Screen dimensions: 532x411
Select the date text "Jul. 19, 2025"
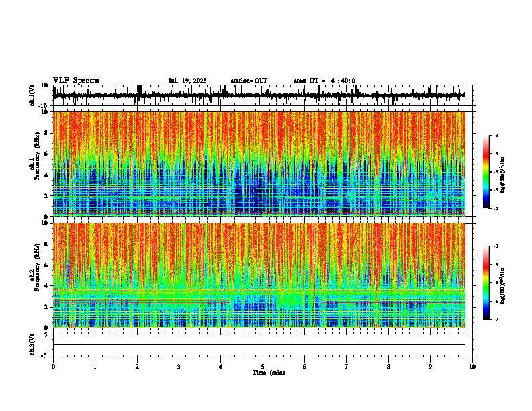(187, 81)
